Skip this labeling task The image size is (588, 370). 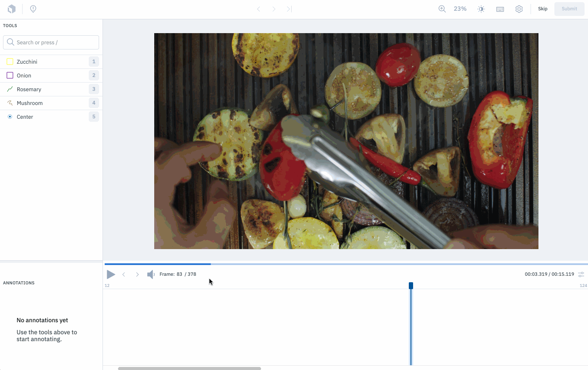coord(543,9)
